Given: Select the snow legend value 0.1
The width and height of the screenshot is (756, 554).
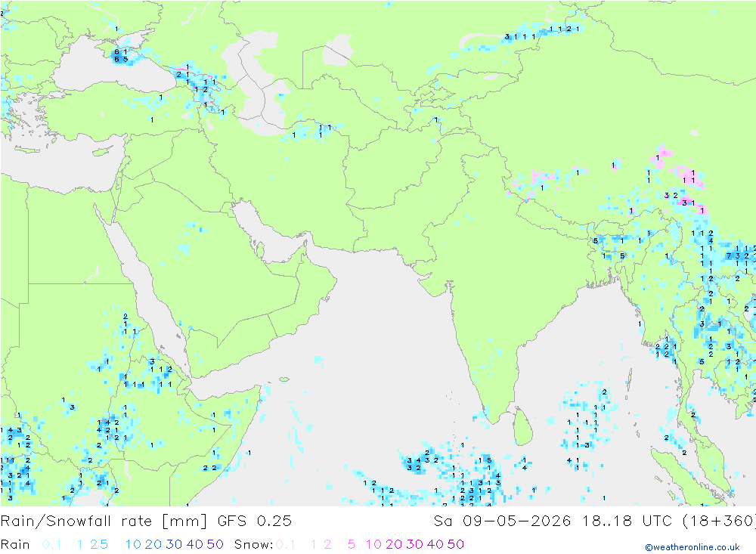Looking at the screenshot, I should click(286, 544).
